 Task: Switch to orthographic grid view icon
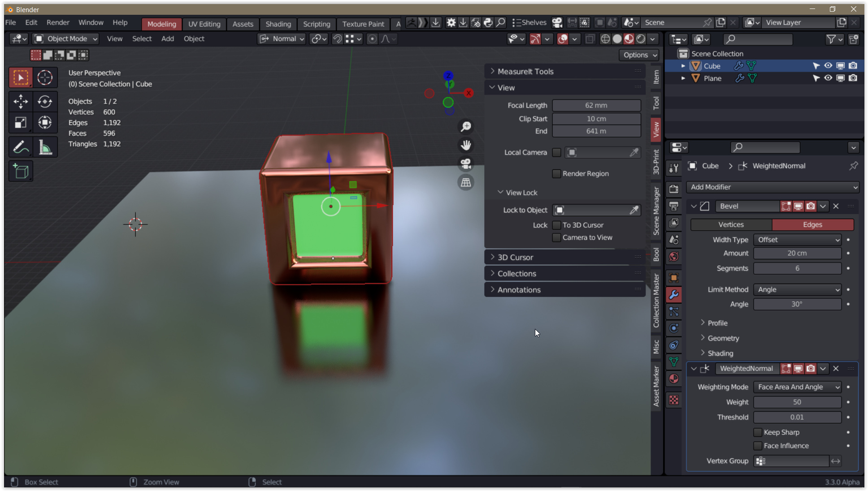click(x=466, y=182)
